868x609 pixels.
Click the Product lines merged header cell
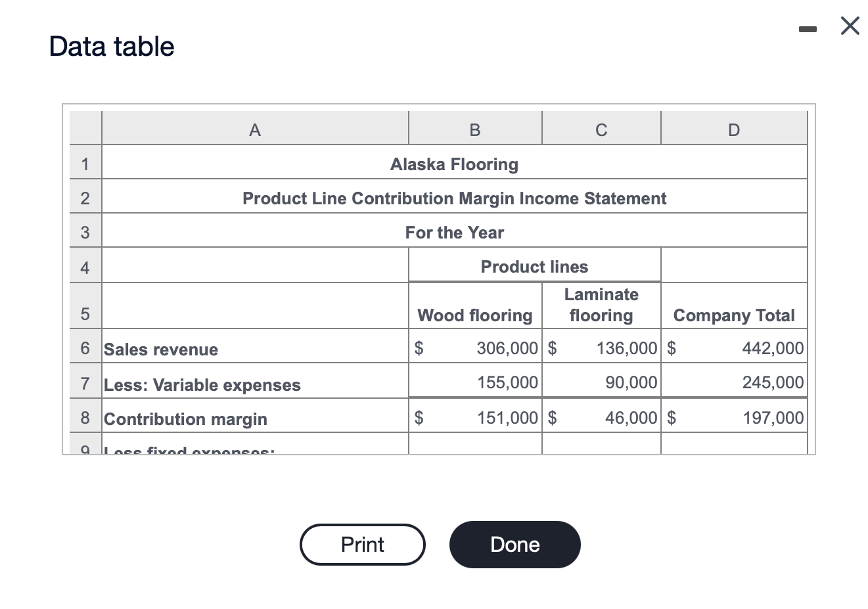534,266
